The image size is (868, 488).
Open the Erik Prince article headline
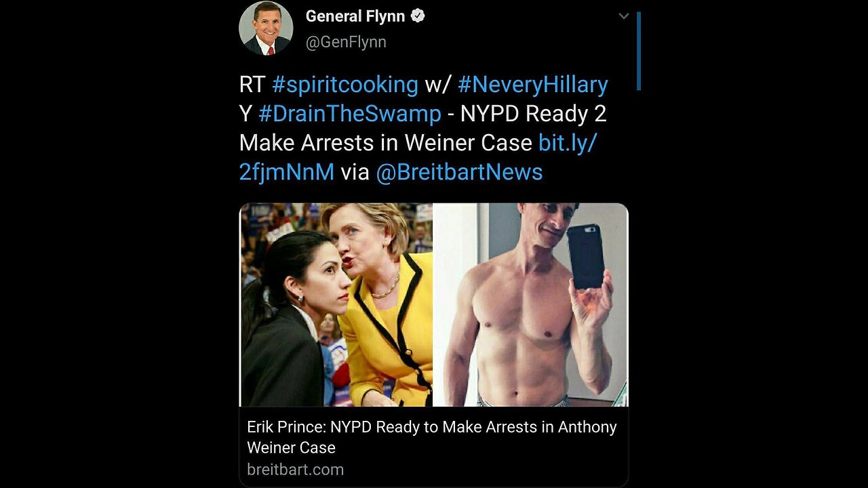click(432, 427)
